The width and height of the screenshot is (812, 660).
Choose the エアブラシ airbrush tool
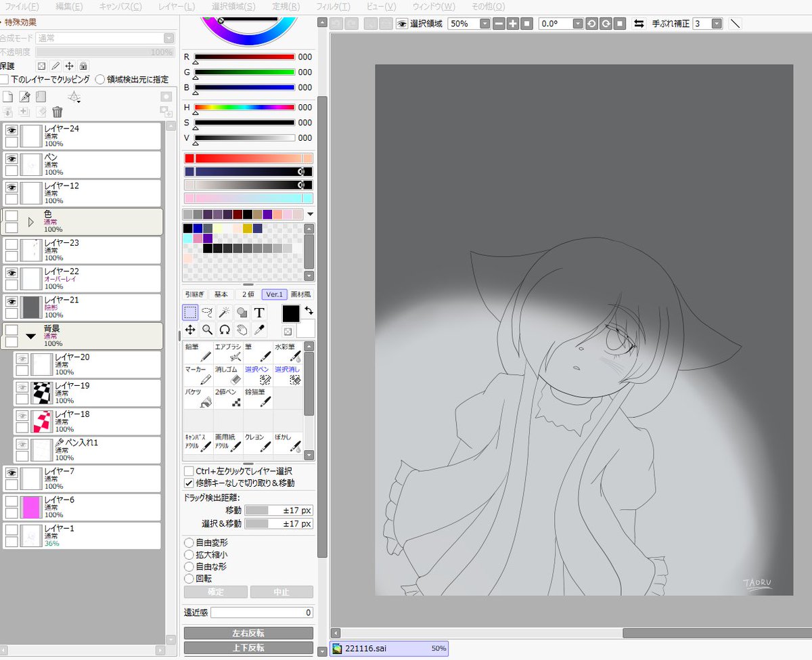pyautogui.click(x=228, y=352)
